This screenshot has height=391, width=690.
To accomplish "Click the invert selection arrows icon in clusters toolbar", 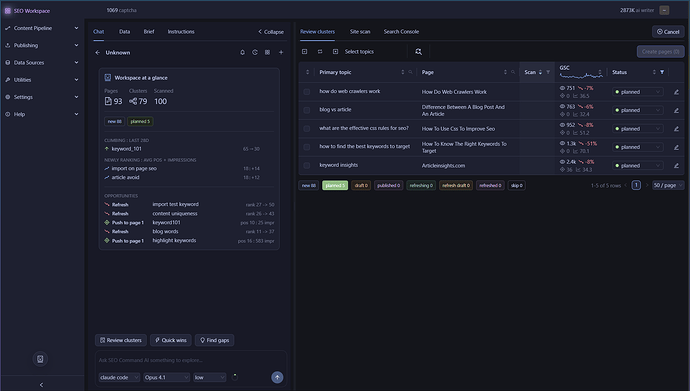I will [x=320, y=51].
